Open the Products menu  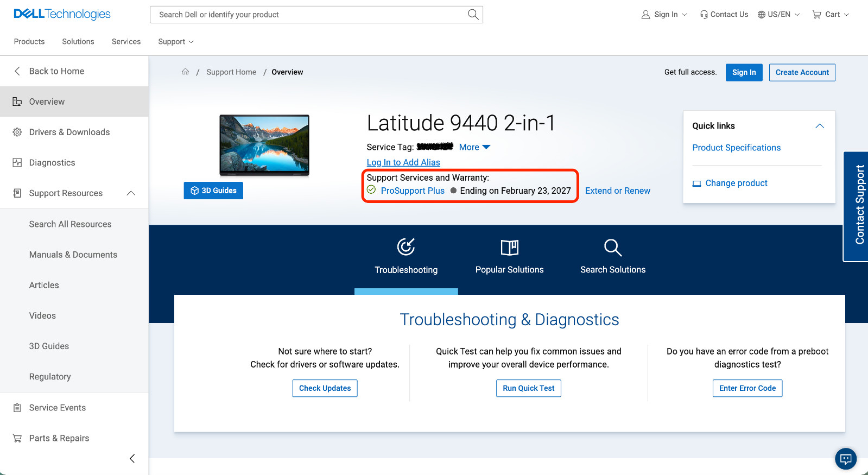point(29,42)
